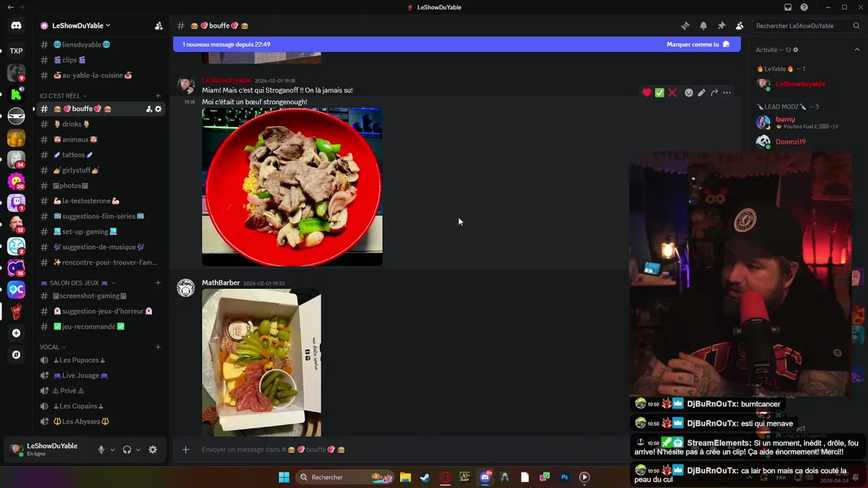Launch Steam from the taskbar
The image size is (868, 488).
coord(425,477)
